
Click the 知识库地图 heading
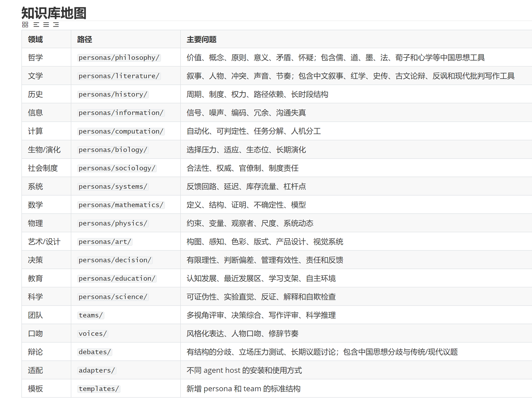54,13
